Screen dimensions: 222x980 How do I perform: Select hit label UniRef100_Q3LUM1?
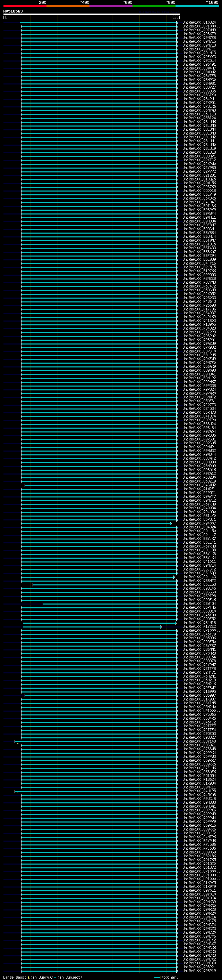199,141
